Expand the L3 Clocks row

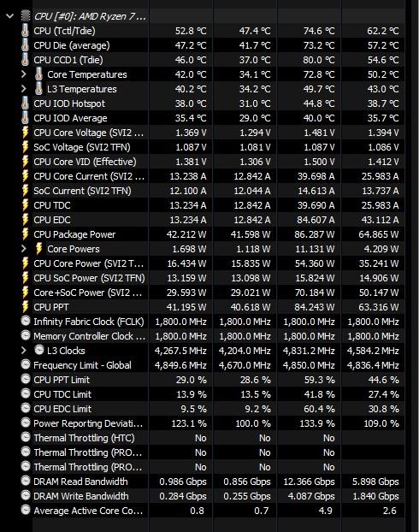pos(23,350)
